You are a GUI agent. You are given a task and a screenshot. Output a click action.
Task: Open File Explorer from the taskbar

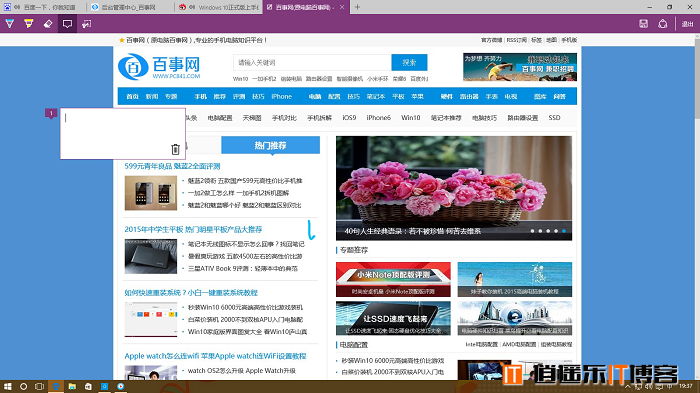coord(72,386)
